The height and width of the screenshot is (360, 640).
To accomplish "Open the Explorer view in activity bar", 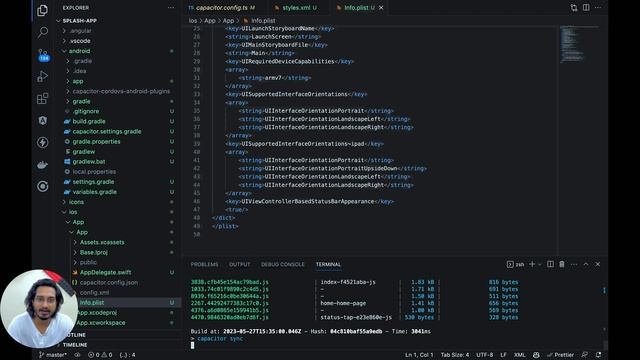I will coord(42,10).
